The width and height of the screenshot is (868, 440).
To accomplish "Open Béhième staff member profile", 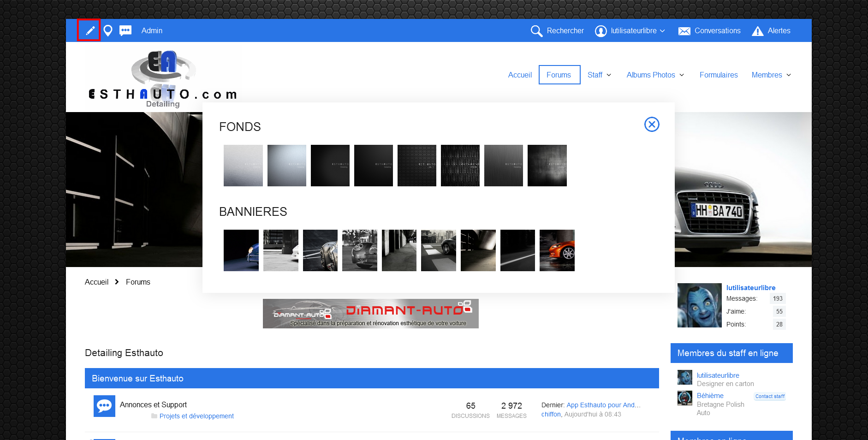I will point(710,396).
